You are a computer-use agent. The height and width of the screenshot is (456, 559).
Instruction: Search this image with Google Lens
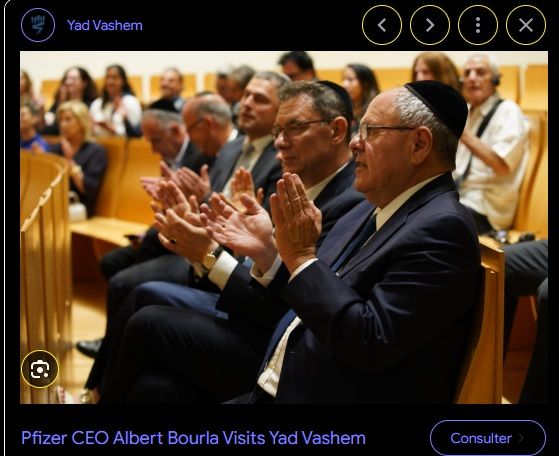click(x=40, y=369)
